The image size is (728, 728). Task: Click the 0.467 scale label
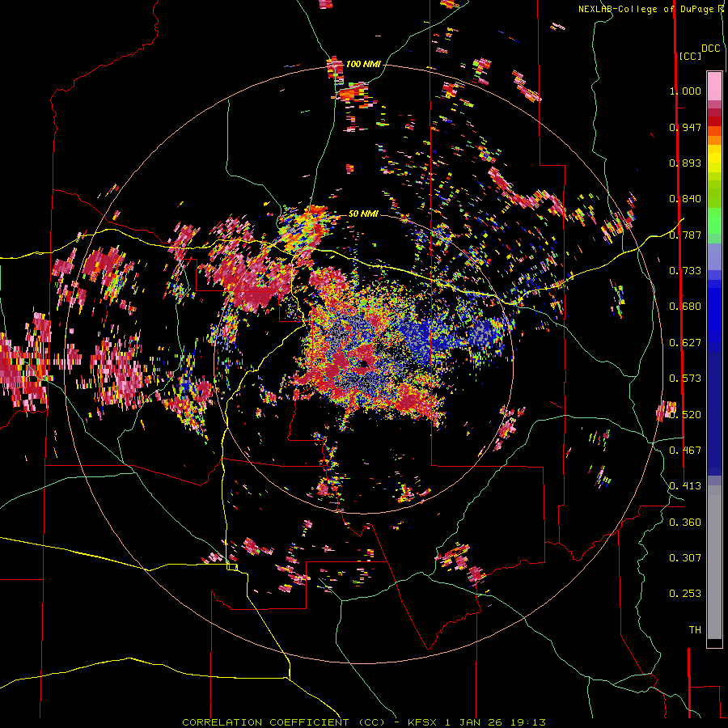pyautogui.click(x=685, y=451)
